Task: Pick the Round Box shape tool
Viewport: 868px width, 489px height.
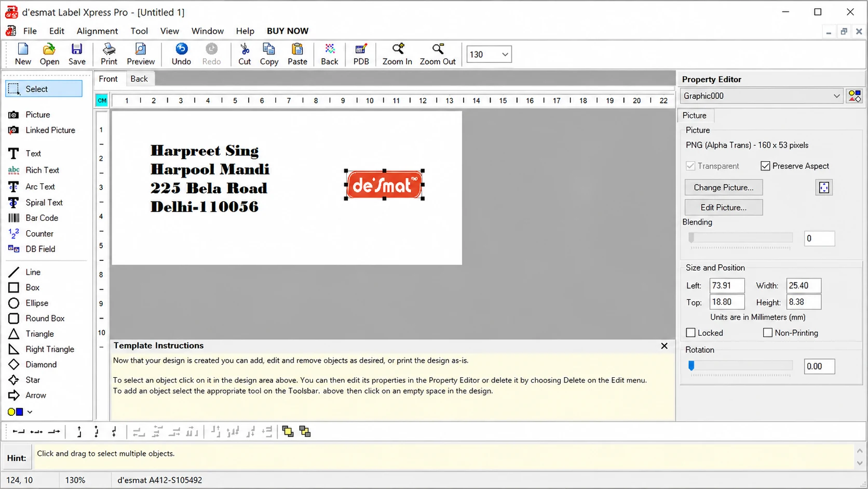Action: tap(37, 318)
